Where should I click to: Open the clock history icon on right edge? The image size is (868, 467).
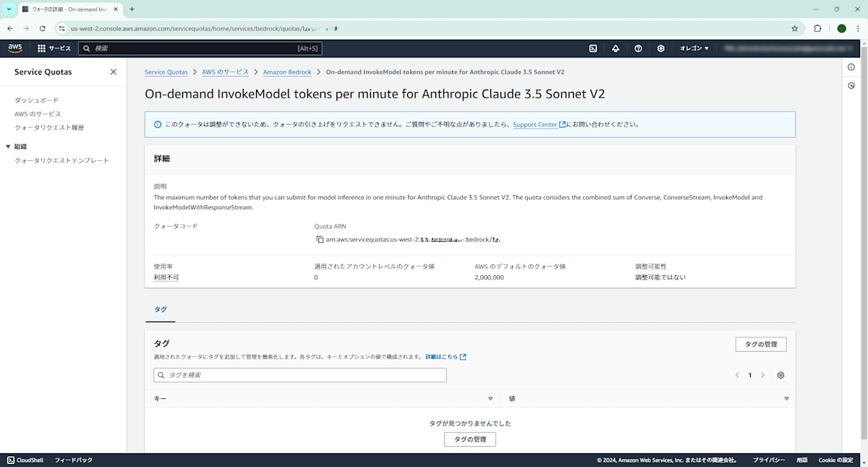pyautogui.click(x=851, y=85)
